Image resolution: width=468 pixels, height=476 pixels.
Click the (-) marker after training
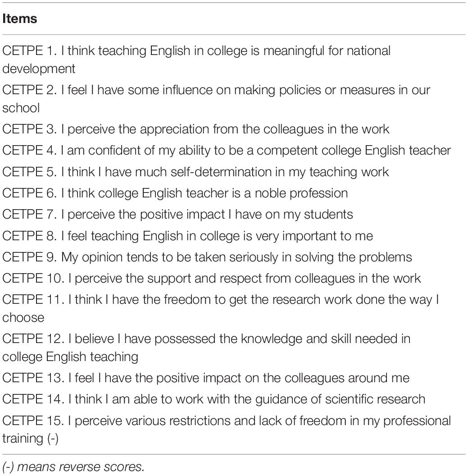coord(52,439)
